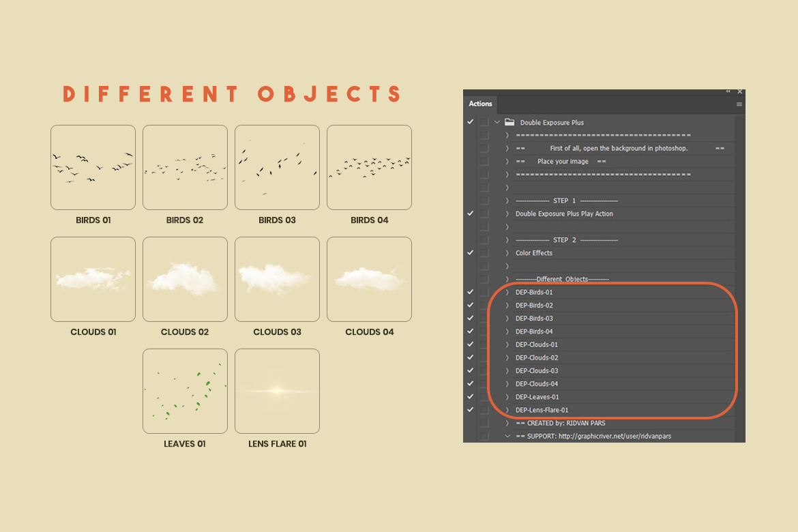Collapse the SUPPORT action entry
798x532 pixels.
[507, 436]
